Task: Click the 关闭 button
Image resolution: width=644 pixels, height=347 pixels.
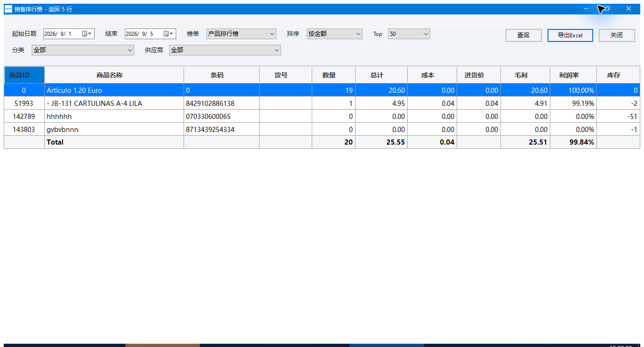Action: (x=617, y=35)
